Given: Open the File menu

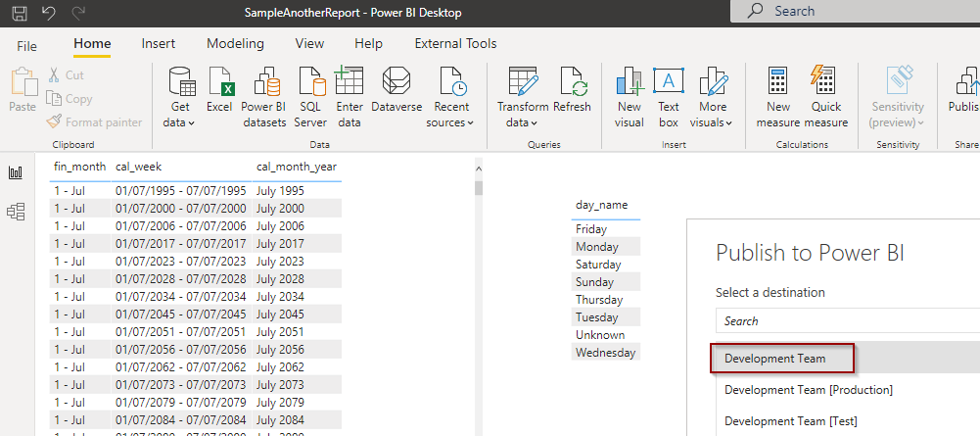Looking at the screenshot, I should [x=26, y=46].
